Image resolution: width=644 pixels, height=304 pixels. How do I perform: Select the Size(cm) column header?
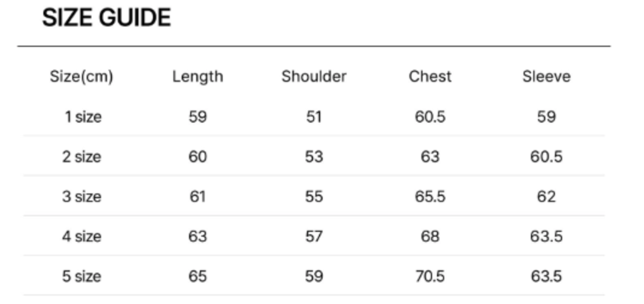(82, 76)
